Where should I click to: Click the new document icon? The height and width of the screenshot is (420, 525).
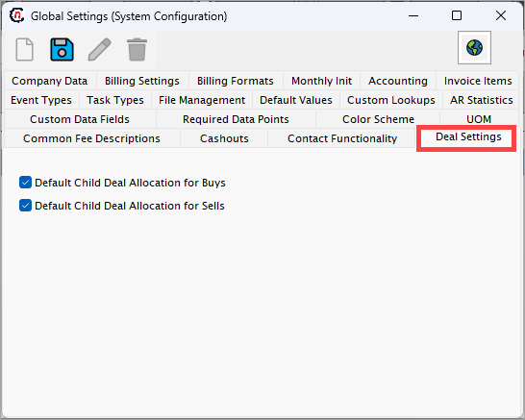[25, 50]
